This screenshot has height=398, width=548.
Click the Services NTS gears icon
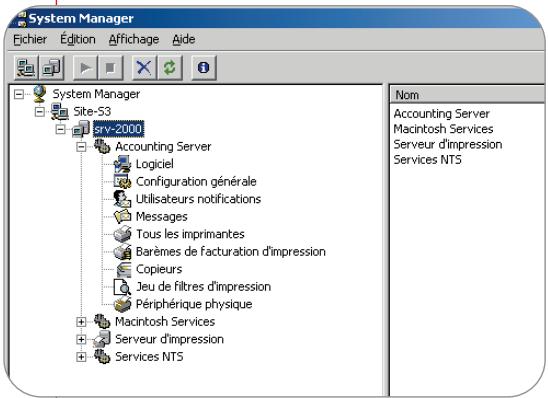click(102, 356)
